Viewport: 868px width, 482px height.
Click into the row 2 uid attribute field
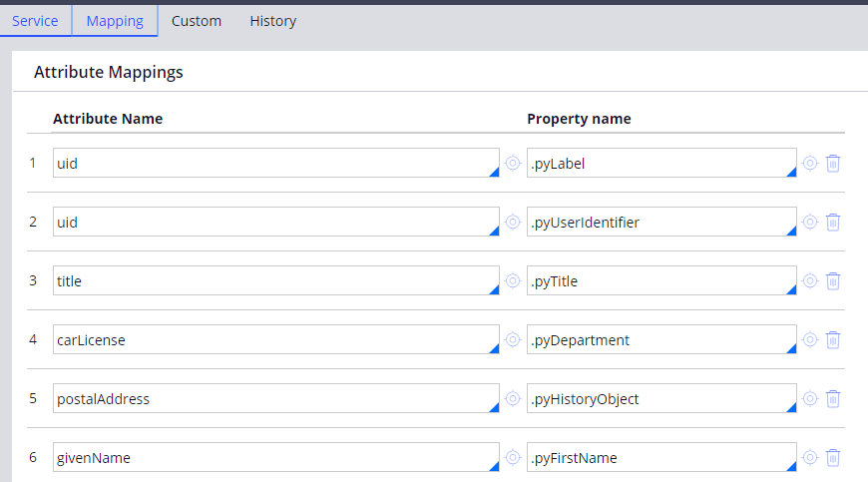275,222
